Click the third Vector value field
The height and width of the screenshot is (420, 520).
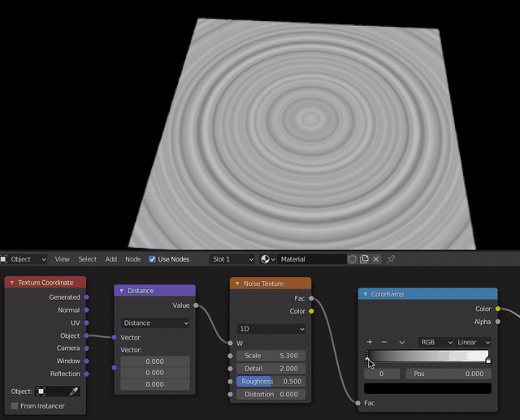[155, 384]
